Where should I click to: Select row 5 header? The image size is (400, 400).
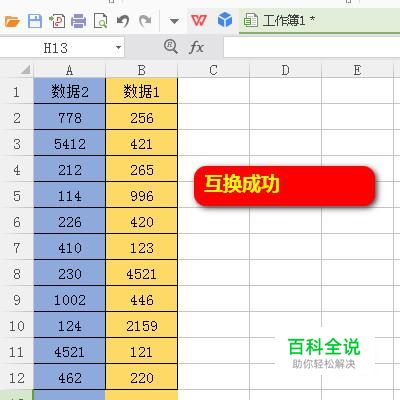tap(17, 196)
